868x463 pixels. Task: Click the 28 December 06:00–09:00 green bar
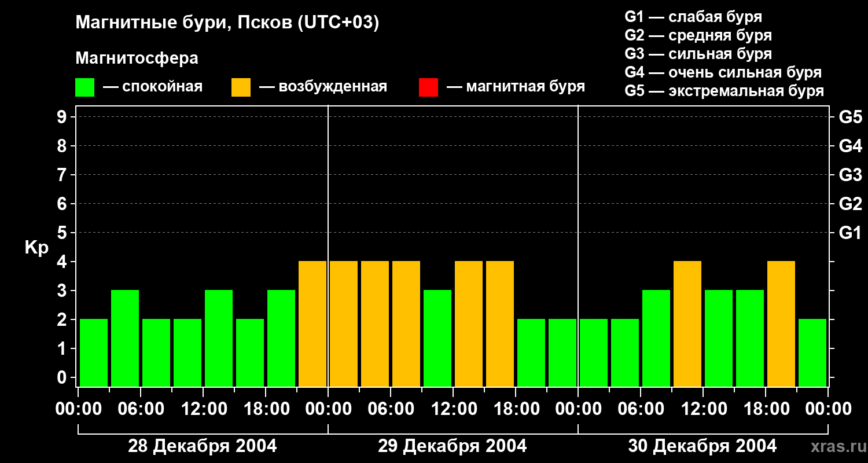pyautogui.click(x=156, y=352)
